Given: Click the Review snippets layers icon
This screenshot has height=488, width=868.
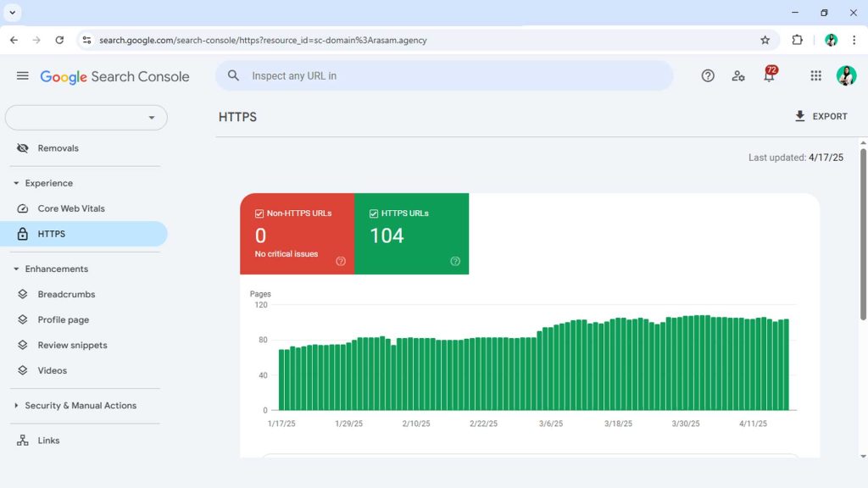Looking at the screenshot, I should [23, 346].
